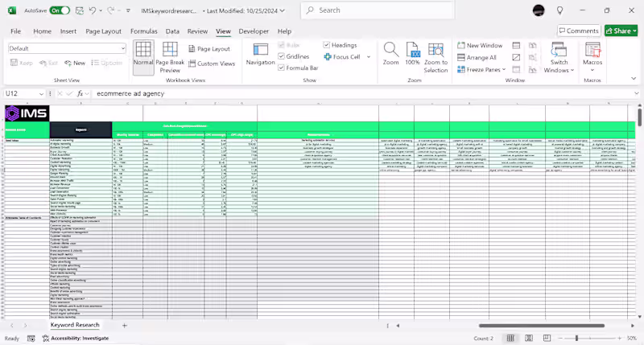Click the zoom slider handle
Image resolution: width=644 pixels, height=345 pixels.
click(x=576, y=338)
